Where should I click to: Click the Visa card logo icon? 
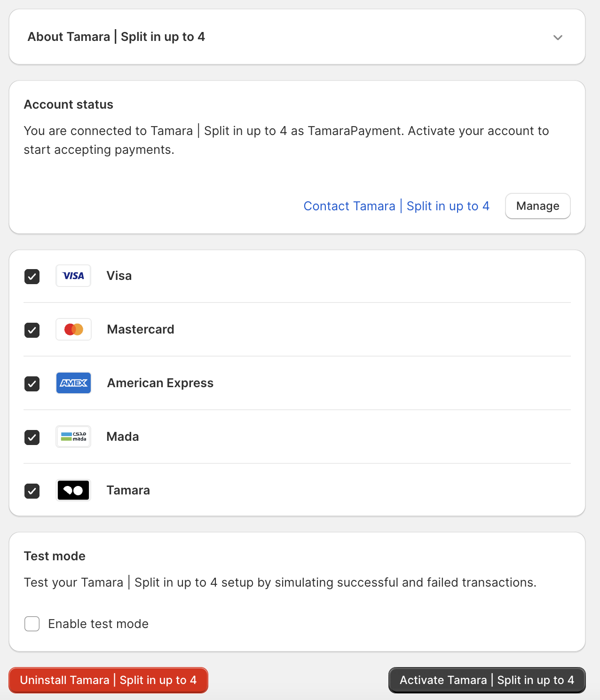point(73,276)
